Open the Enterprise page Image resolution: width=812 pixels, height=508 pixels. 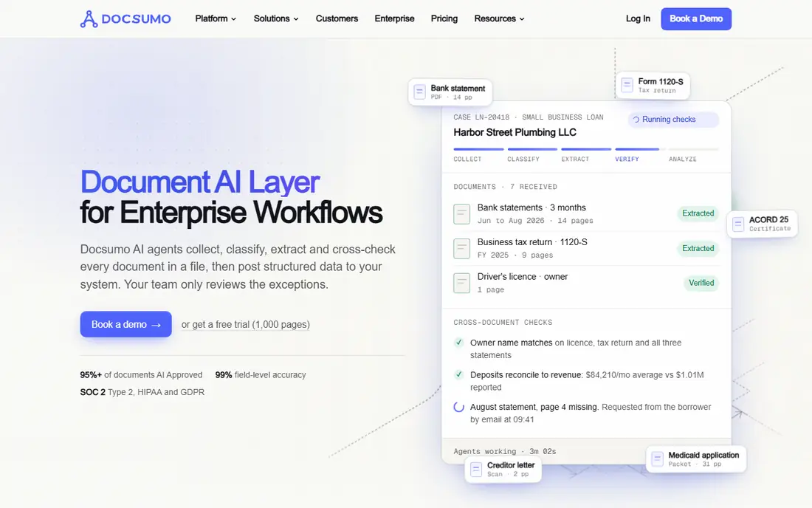pos(395,18)
